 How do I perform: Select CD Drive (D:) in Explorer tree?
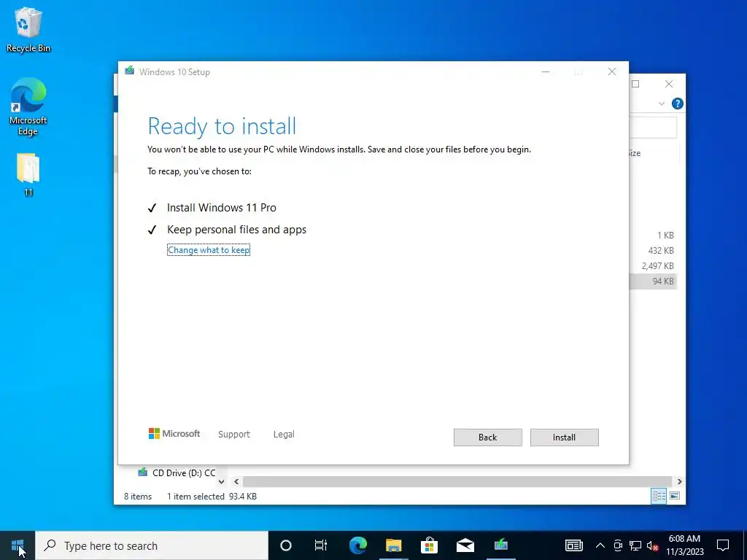click(x=177, y=472)
